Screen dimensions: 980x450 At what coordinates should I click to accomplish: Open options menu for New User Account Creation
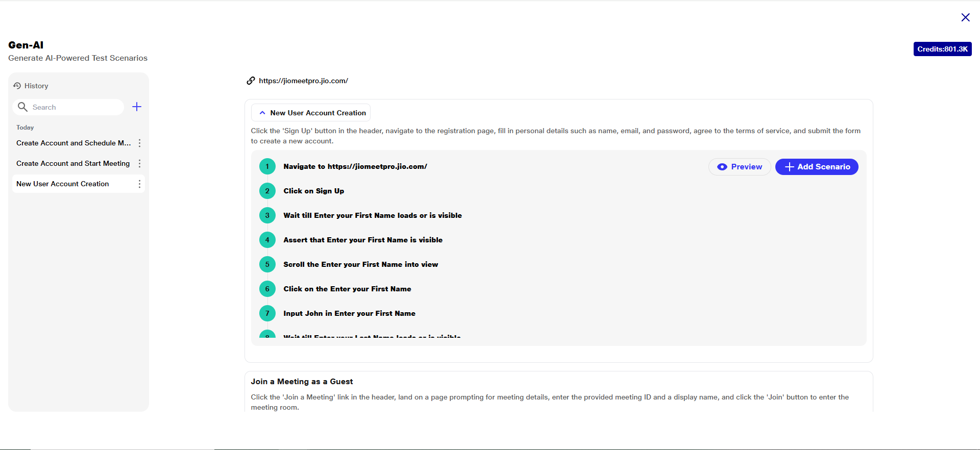139,184
